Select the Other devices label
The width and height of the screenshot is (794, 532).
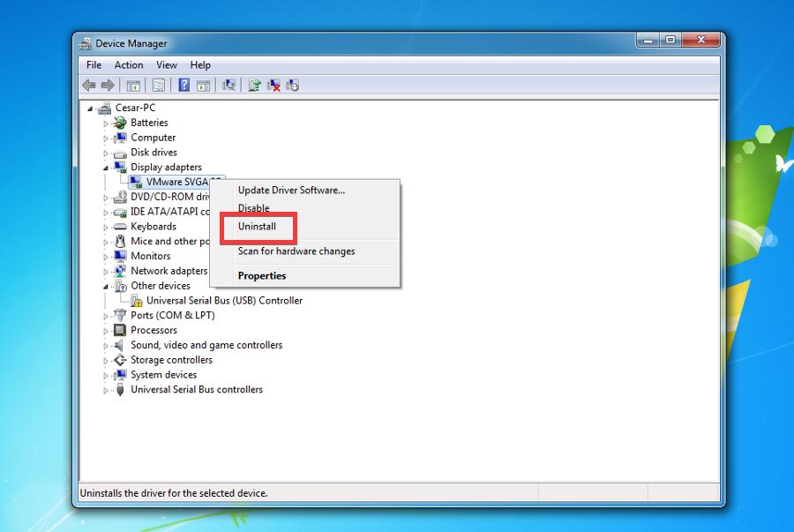[161, 286]
